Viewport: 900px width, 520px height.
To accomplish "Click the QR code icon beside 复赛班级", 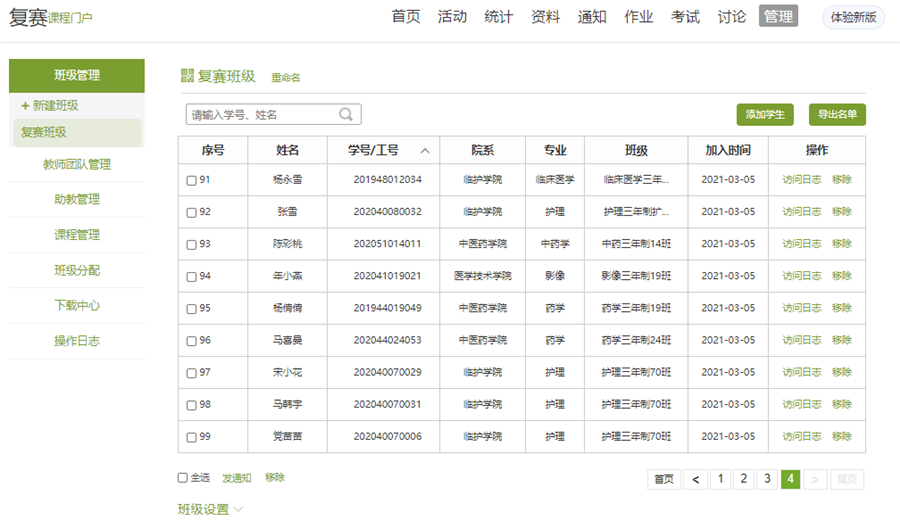I will (x=187, y=76).
